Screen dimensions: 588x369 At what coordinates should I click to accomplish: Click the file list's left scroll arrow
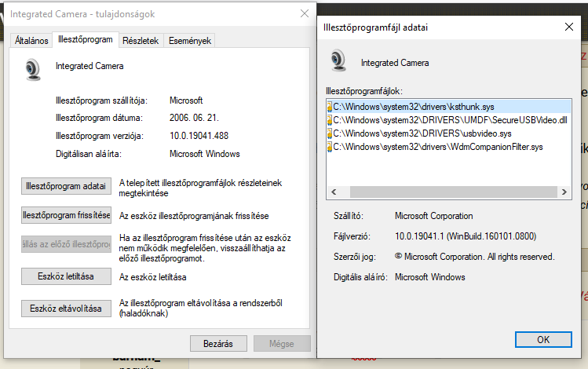(x=334, y=192)
